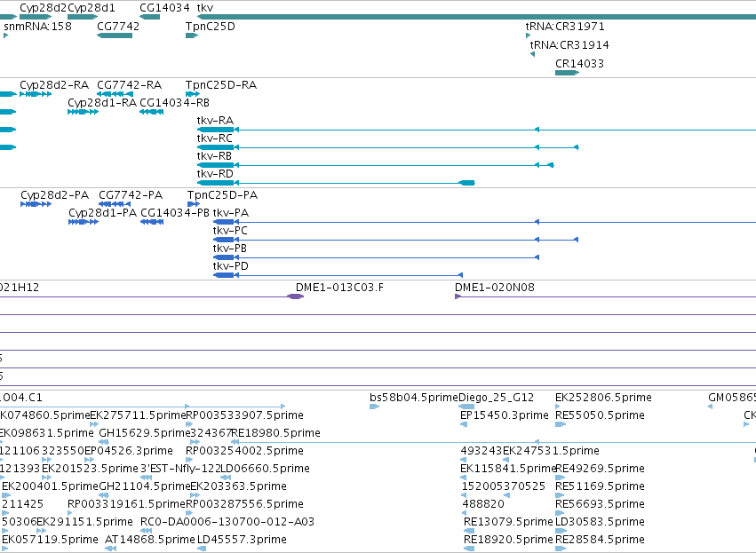The width and height of the screenshot is (756, 553).
Task: Click the RE28584.5prime label
Action: 601,540
